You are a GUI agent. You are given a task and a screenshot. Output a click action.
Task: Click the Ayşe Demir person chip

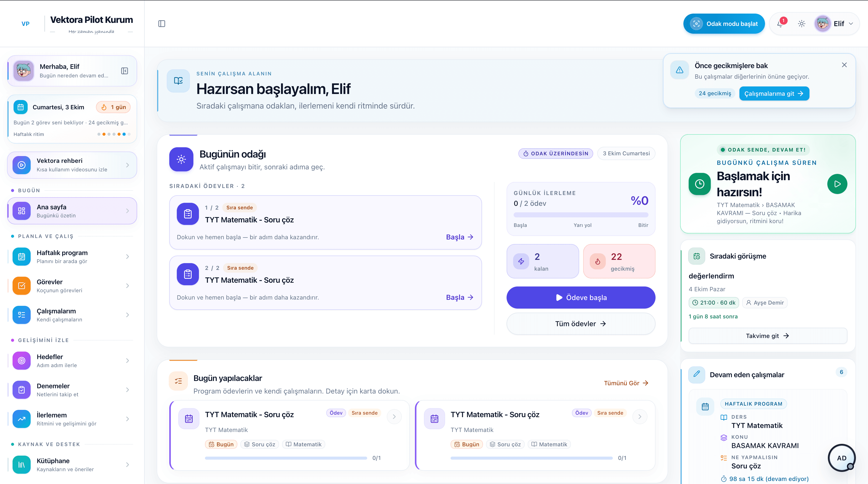coord(765,303)
